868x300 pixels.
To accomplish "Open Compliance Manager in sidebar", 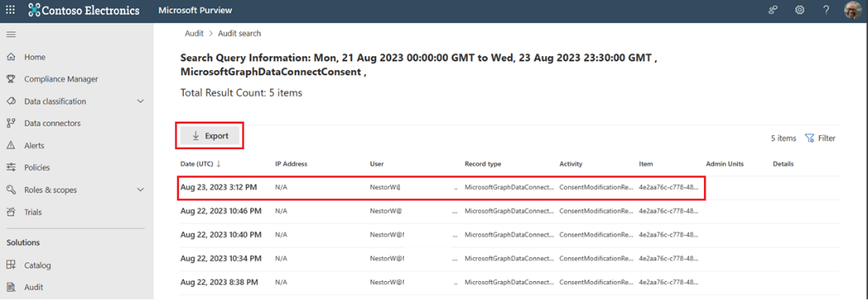I will tap(61, 79).
